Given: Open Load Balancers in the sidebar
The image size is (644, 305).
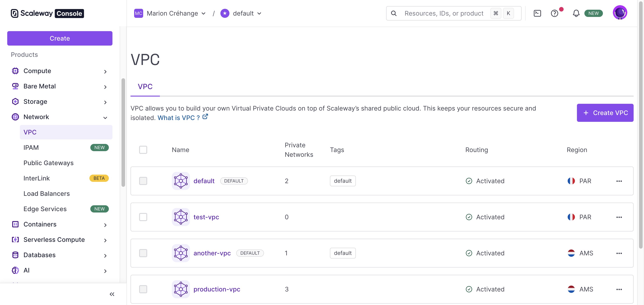Looking at the screenshot, I should coord(66,194).
